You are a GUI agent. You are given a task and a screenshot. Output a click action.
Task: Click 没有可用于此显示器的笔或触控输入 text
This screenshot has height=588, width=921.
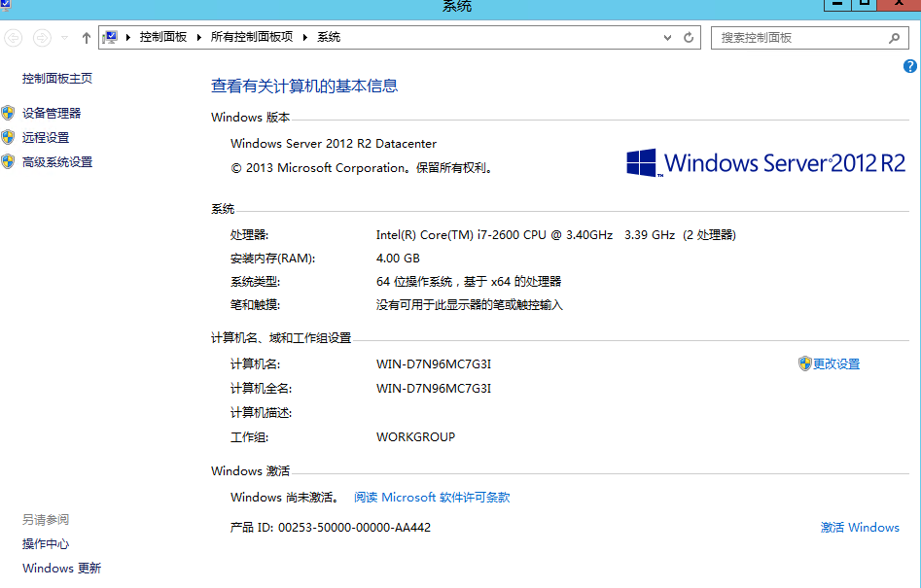click(x=470, y=305)
